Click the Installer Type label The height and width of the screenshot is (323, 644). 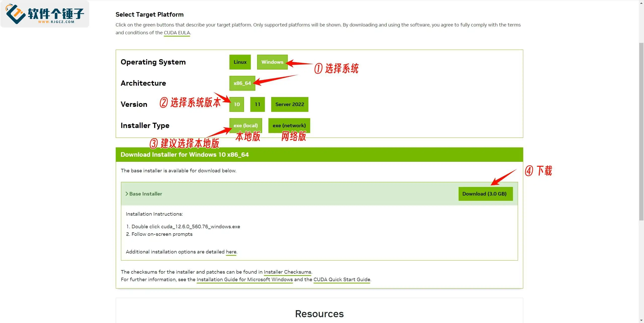(145, 125)
